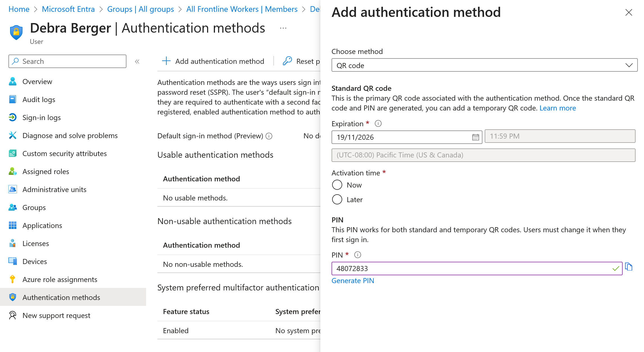Viewport: 644px width, 352px height.
Task: Click the Expiration info icon
Action: [x=378, y=124]
